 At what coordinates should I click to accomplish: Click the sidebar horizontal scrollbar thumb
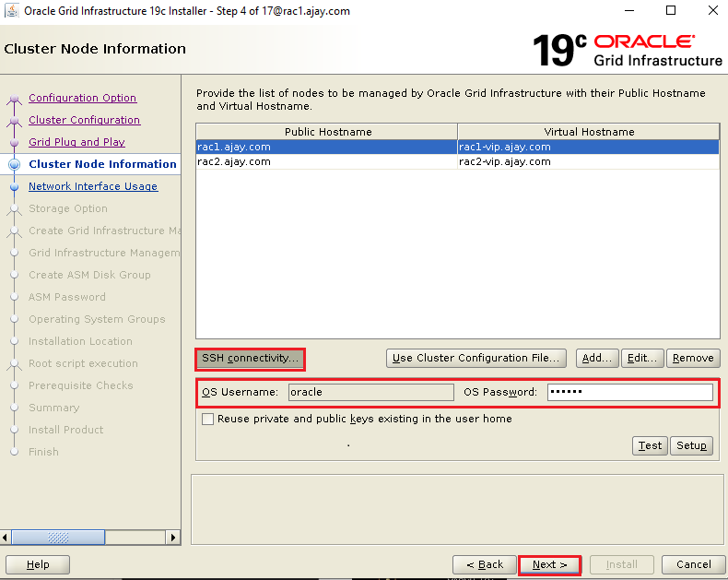[58, 538]
